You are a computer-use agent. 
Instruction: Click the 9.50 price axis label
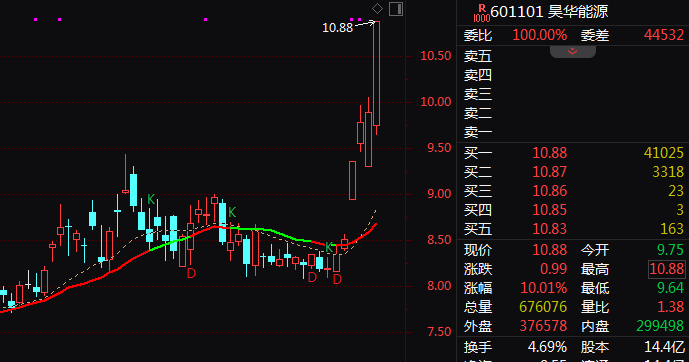coord(439,148)
